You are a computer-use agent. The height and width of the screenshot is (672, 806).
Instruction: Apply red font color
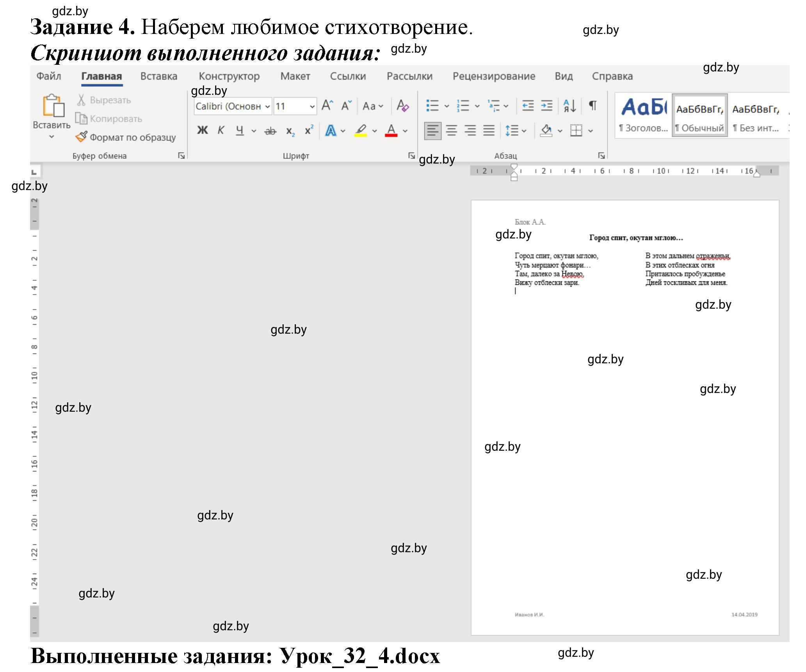click(x=391, y=130)
